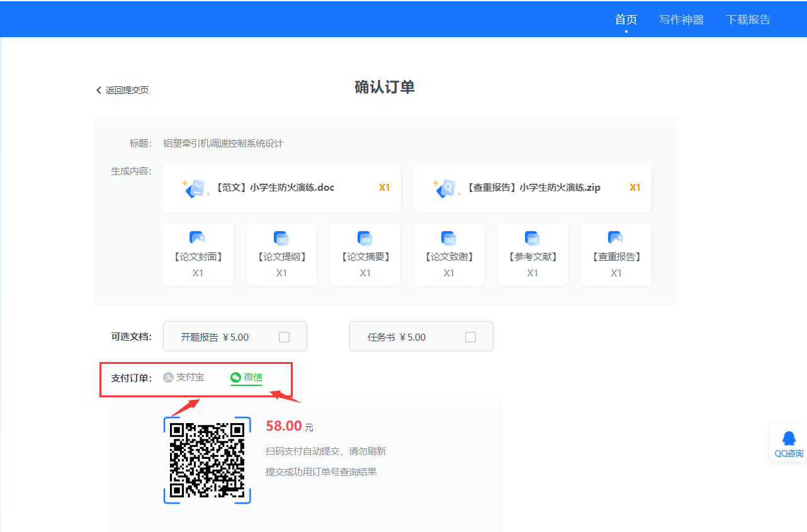The image size is (807, 532).
Task: Click the 【论文封面】 label
Action: tap(198, 257)
